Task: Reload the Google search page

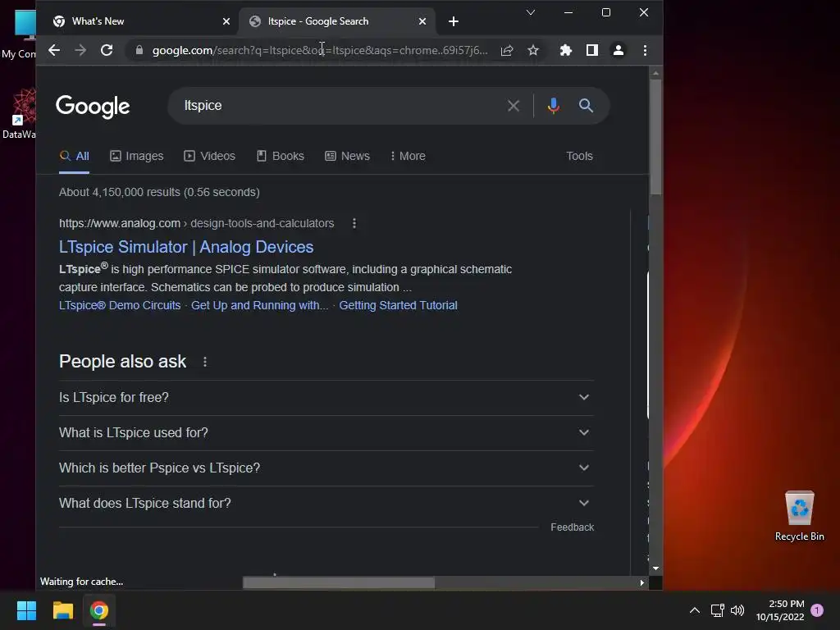Action: (107, 50)
